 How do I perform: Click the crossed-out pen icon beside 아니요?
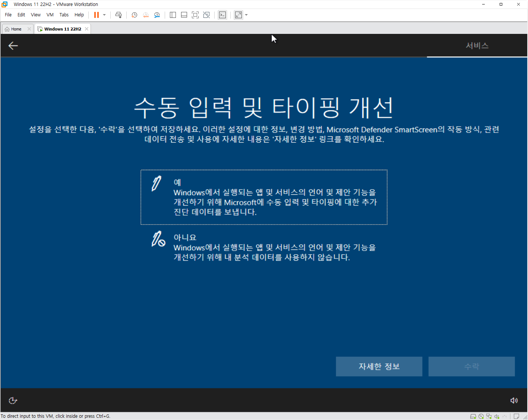158,239
